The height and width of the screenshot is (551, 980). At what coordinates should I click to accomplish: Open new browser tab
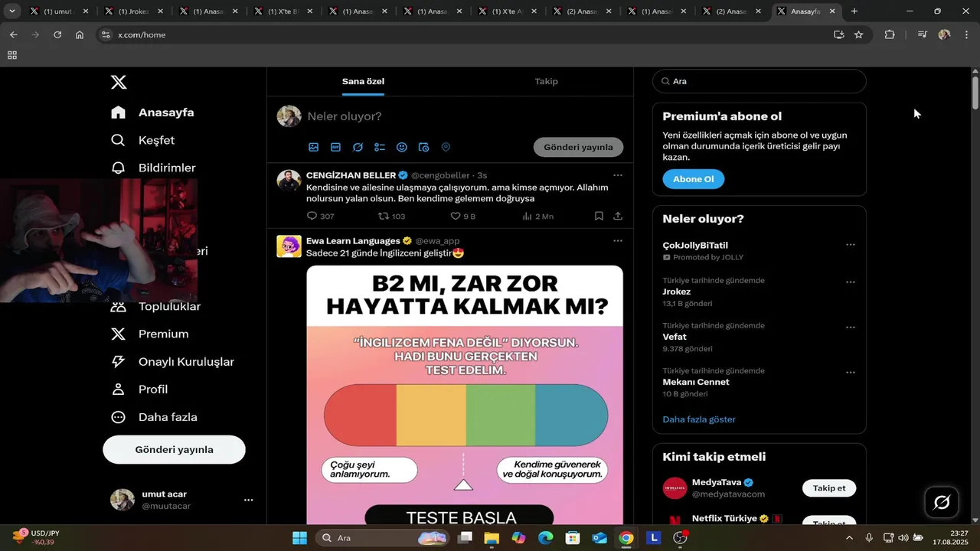pos(854,11)
